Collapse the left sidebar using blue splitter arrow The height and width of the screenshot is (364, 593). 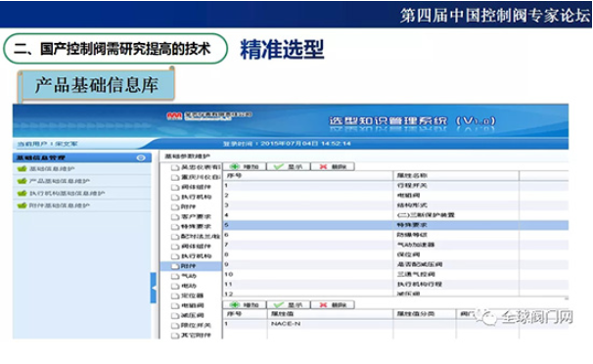tap(154, 288)
